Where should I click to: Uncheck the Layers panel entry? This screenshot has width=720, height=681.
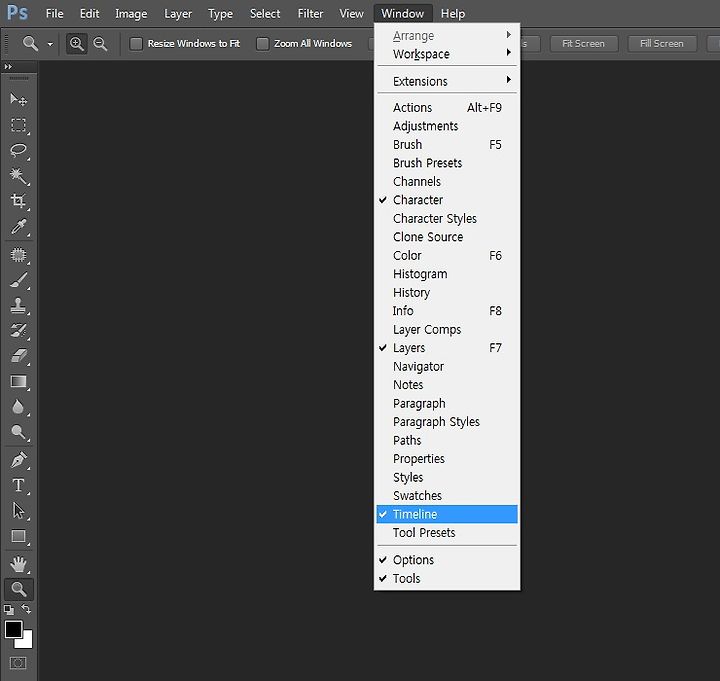[447, 348]
